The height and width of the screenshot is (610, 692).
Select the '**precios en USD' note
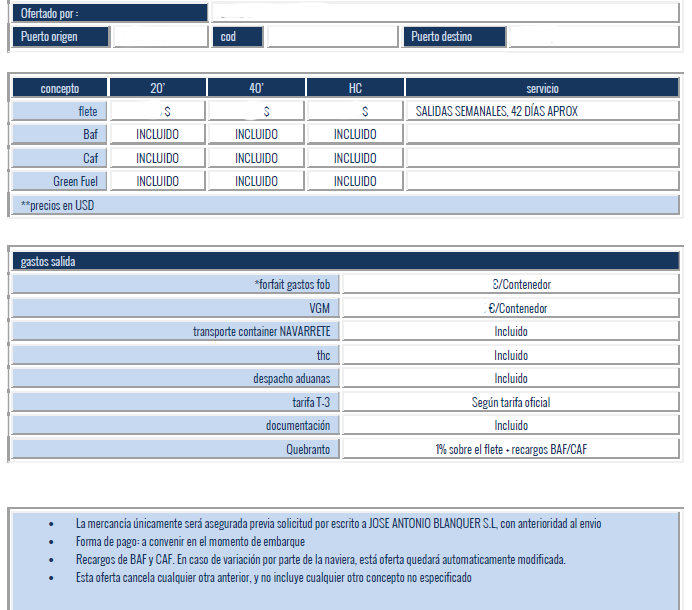[346, 205]
